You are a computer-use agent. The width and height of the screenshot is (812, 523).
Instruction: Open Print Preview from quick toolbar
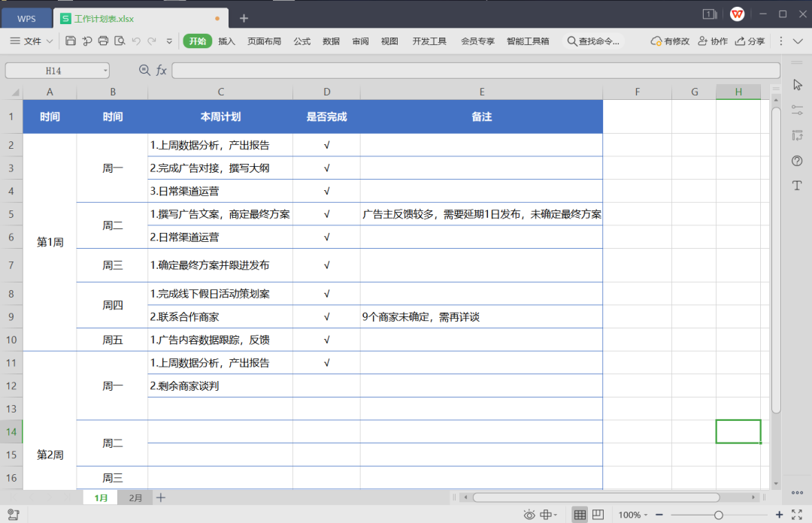pos(120,41)
